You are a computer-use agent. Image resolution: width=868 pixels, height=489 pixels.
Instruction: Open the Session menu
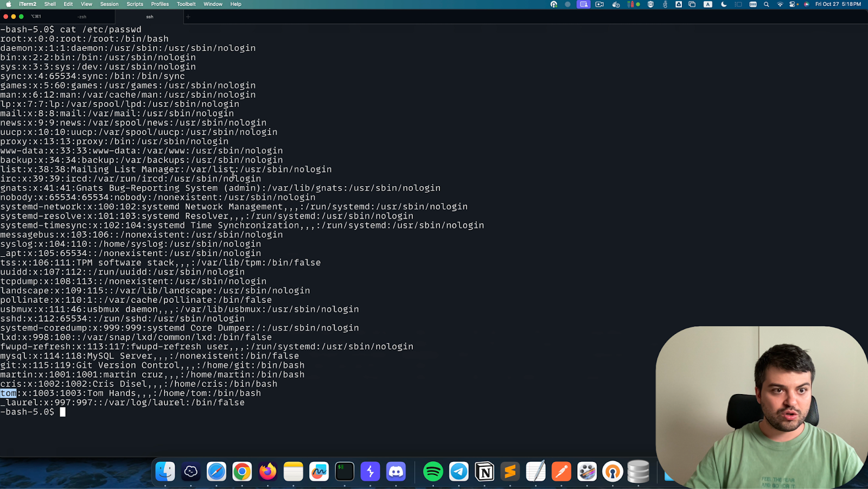[109, 4]
